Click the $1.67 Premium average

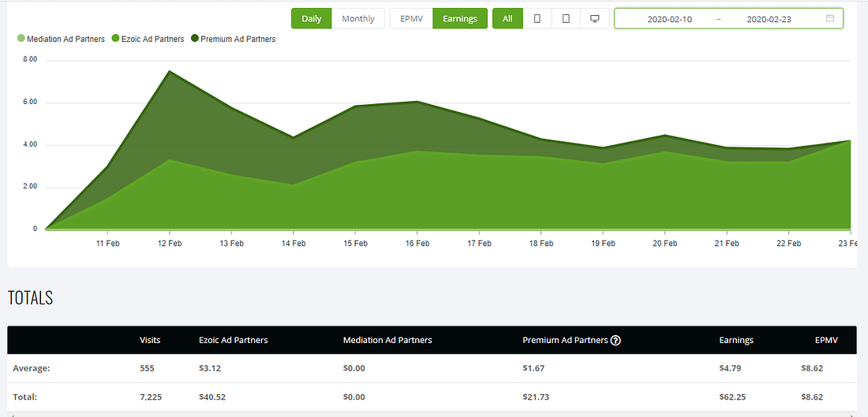click(x=533, y=368)
